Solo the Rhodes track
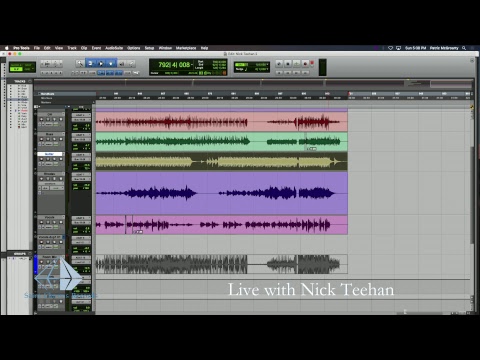480x360 pixels. pos(54,179)
